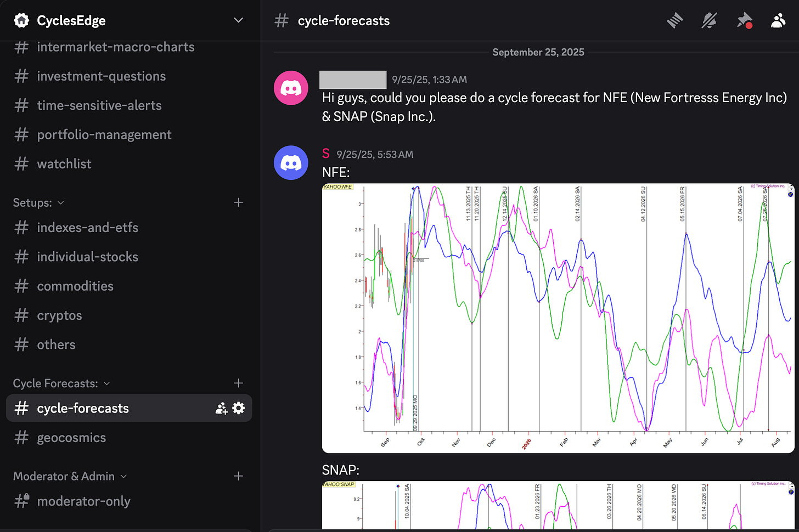Show the member list icon

pyautogui.click(x=778, y=21)
